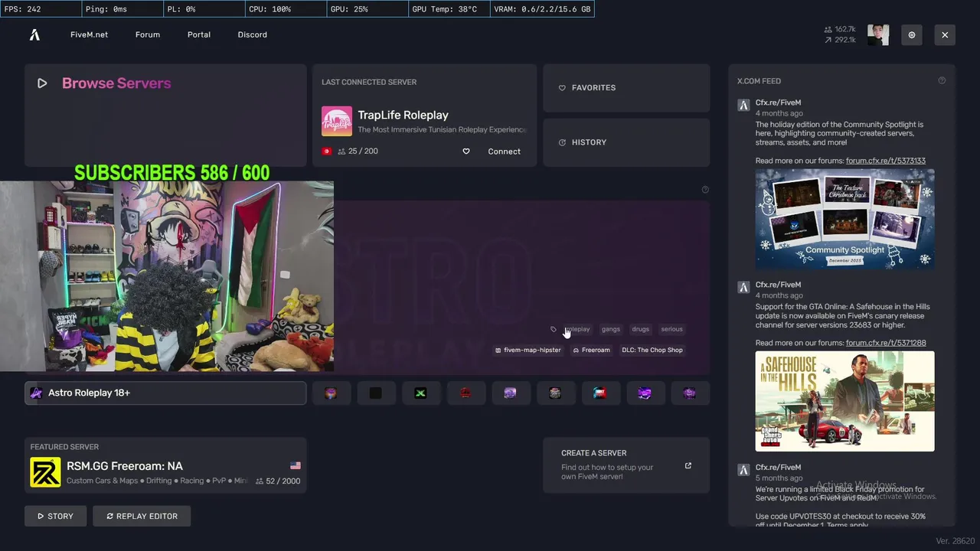This screenshot has height=551, width=980.
Task: Select the black square server icon
Action: tap(375, 393)
